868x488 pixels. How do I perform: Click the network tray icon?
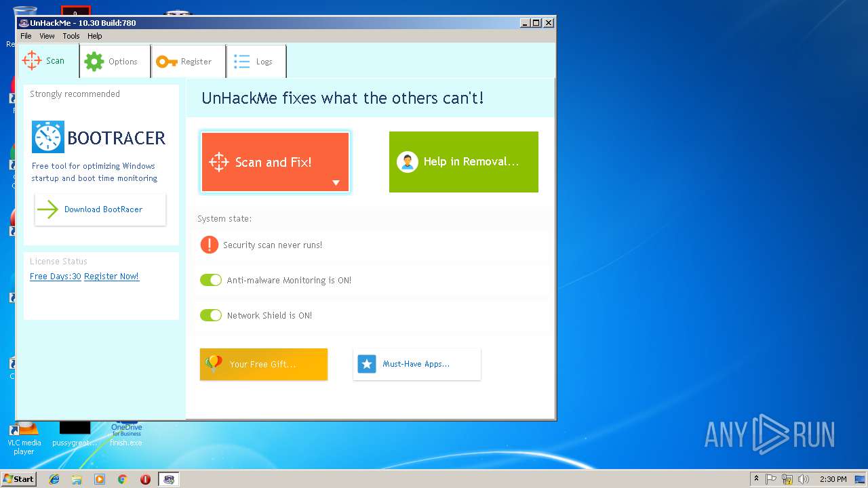click(x=787, y=479)
